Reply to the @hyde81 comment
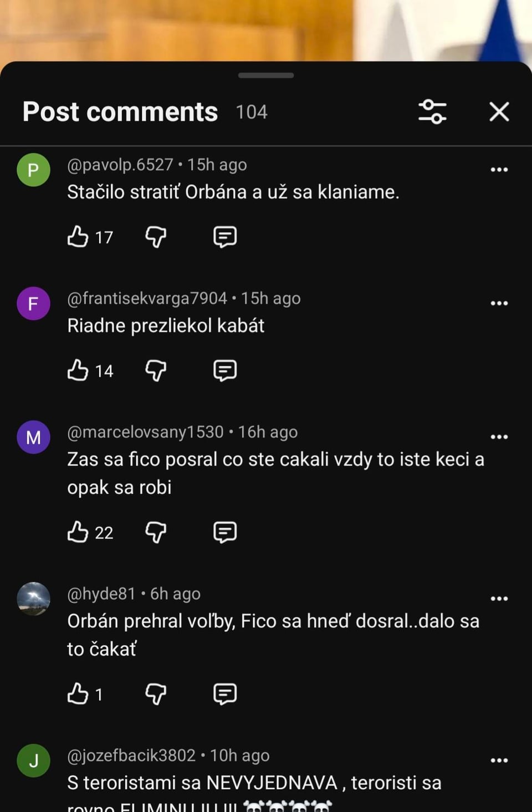The image size is (532, 812). (225, 694)
